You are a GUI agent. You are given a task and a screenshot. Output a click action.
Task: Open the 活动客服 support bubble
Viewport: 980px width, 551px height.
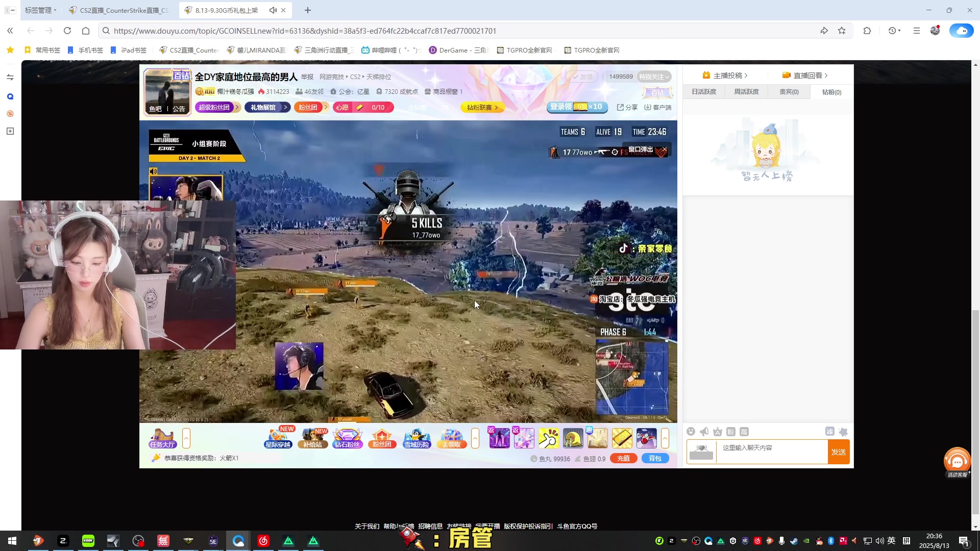(957, 462)
